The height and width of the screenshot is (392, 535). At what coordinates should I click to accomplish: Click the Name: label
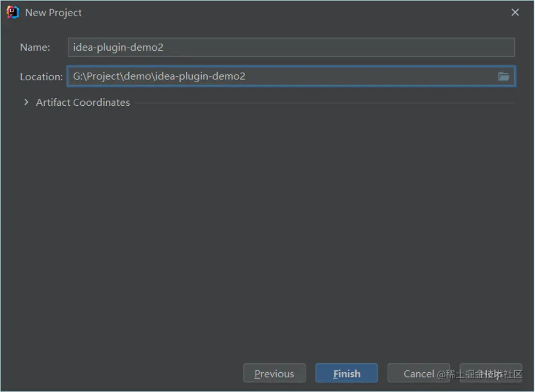(35, 47)
